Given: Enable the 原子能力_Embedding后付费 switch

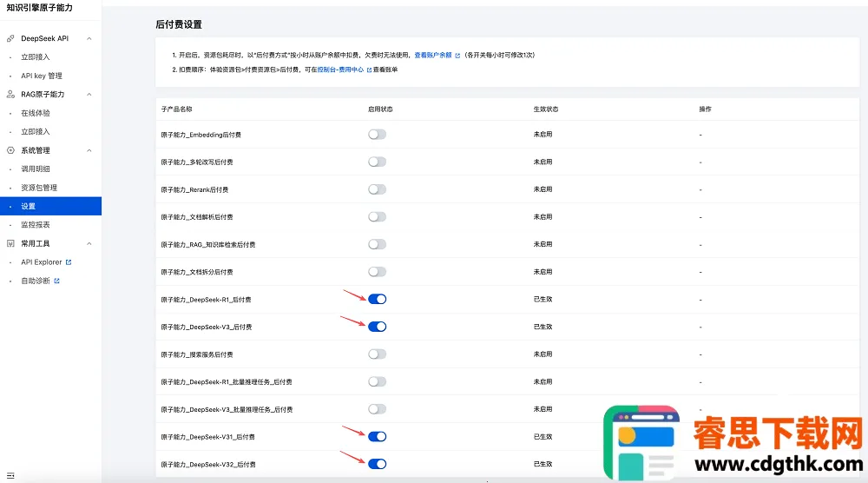Looking at the screenshot, I should (x=377, y=135).
